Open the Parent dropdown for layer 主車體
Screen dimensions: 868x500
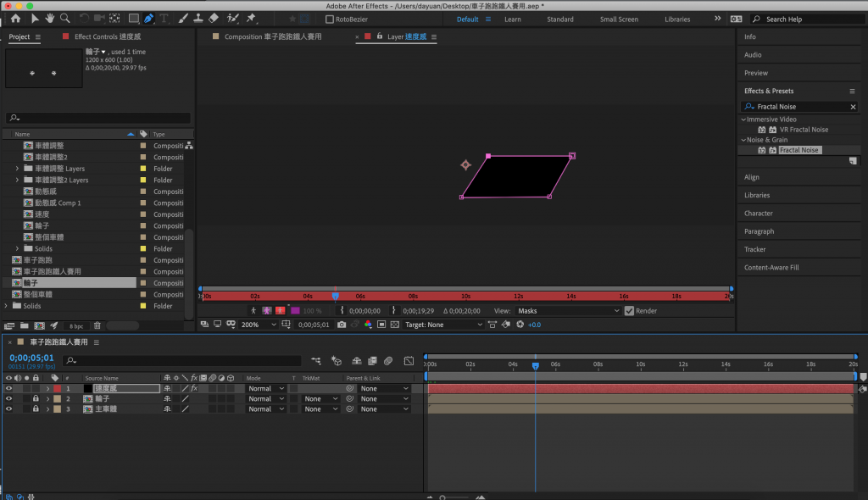(384, 409)
